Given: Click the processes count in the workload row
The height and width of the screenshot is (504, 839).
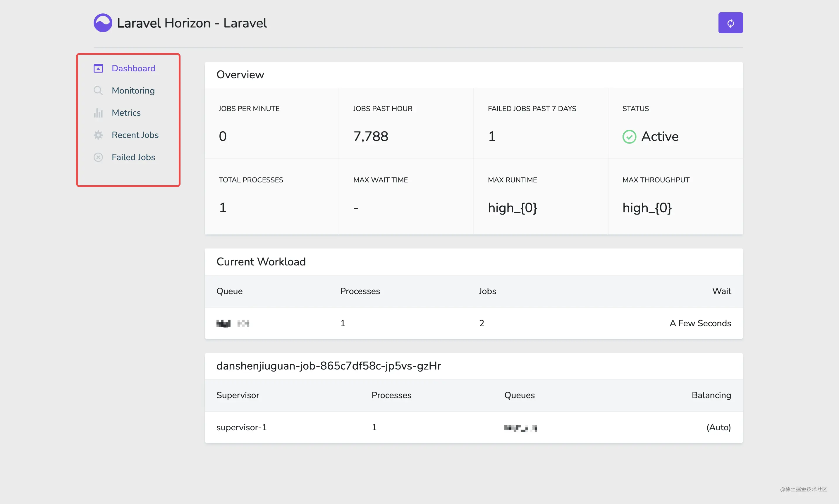Looking at the screenshot, I should tap(343, 323).
